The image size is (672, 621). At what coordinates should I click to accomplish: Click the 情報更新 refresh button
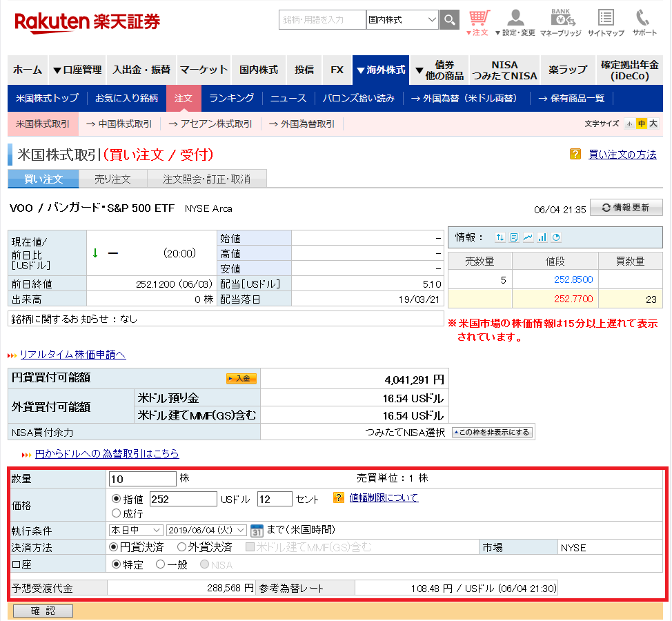coord(626,208)
